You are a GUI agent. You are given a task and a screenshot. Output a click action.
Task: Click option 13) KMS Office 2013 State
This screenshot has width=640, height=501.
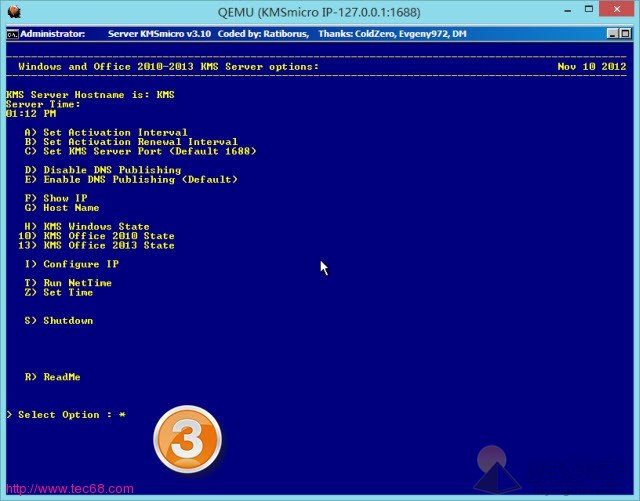coord(96,245)
